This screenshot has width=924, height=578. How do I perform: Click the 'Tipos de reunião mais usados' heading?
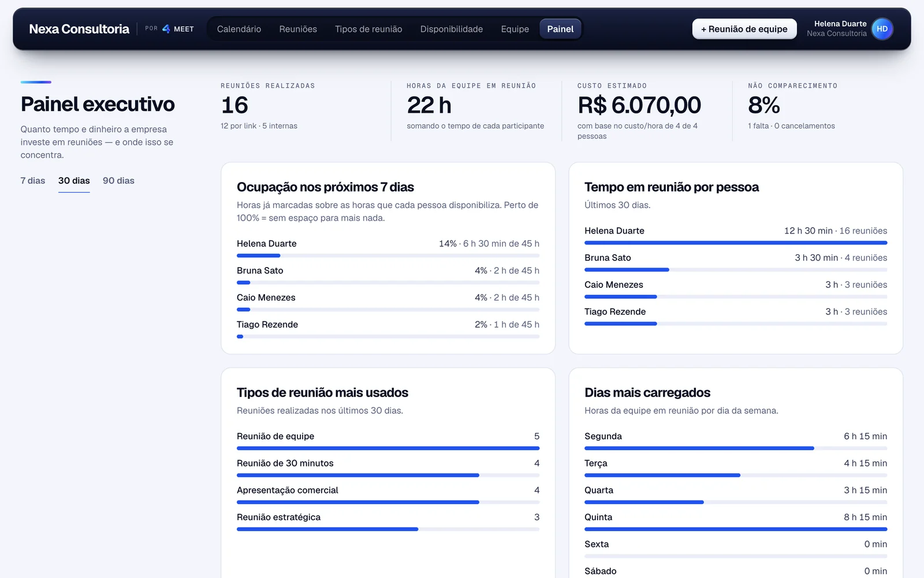[x=322, y=393]
